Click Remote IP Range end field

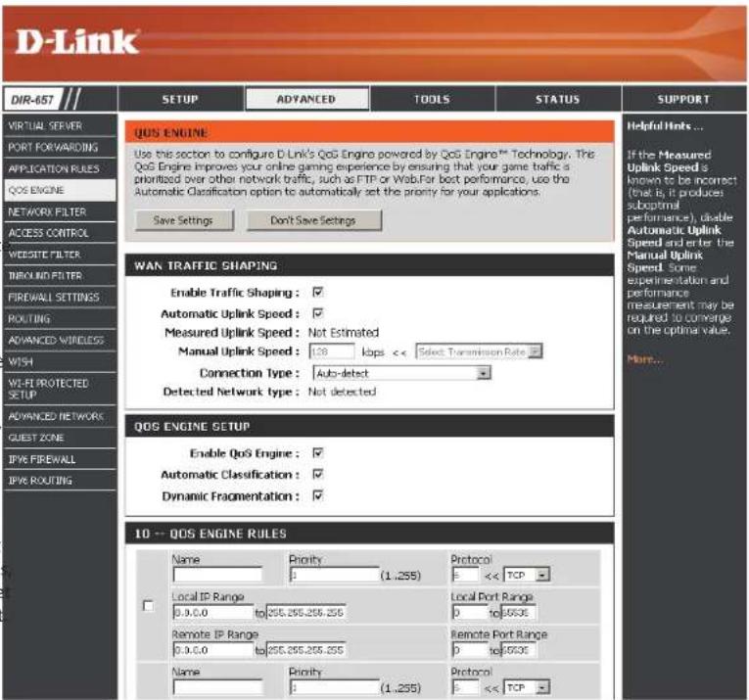(305, 650)
